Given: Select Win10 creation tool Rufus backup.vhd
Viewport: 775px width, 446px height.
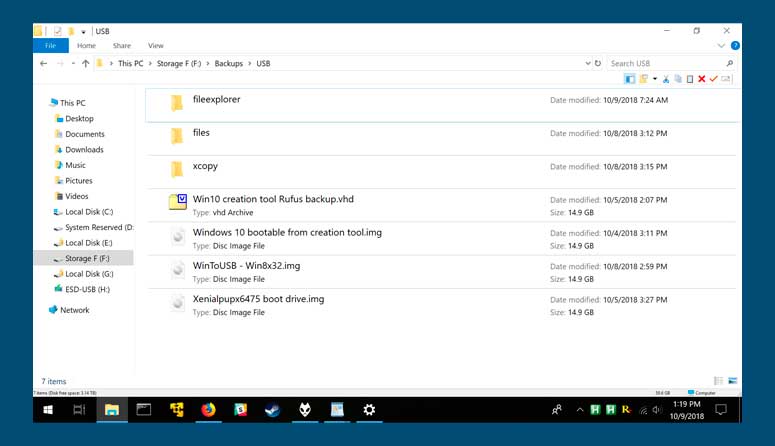Looking at the screenshot, I should [442, 205].
